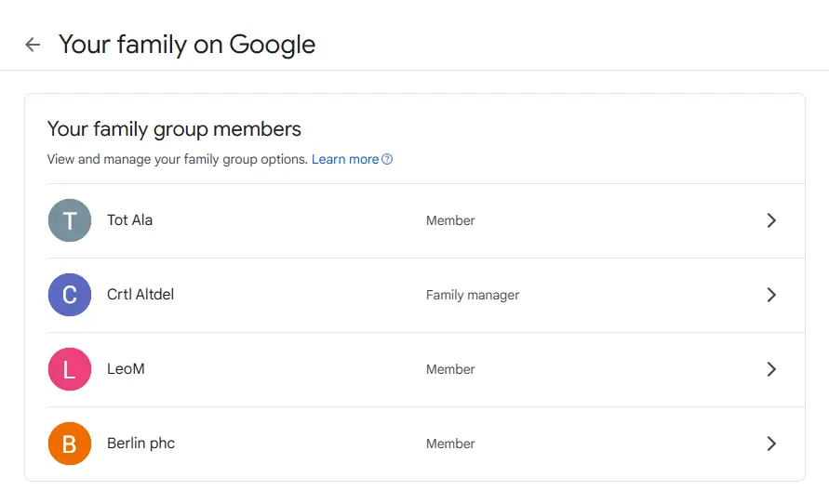Viewport: 829px width, 504px height.
Task: Open the Learn more link
Action: pyautogui.click(x=344, y=159)
